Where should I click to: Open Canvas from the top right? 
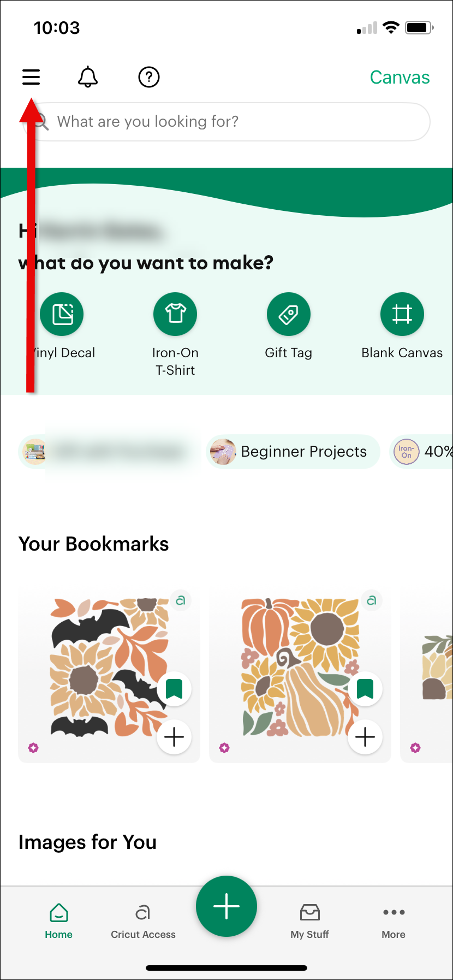(400, 77)
